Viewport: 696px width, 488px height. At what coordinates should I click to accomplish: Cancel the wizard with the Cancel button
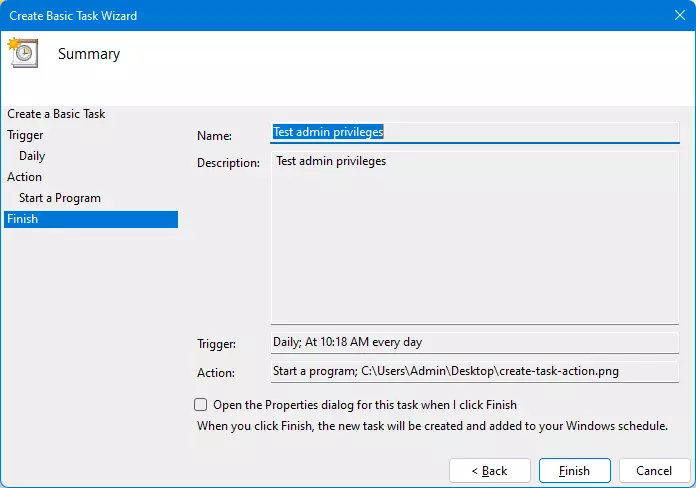tap(654, 470)
